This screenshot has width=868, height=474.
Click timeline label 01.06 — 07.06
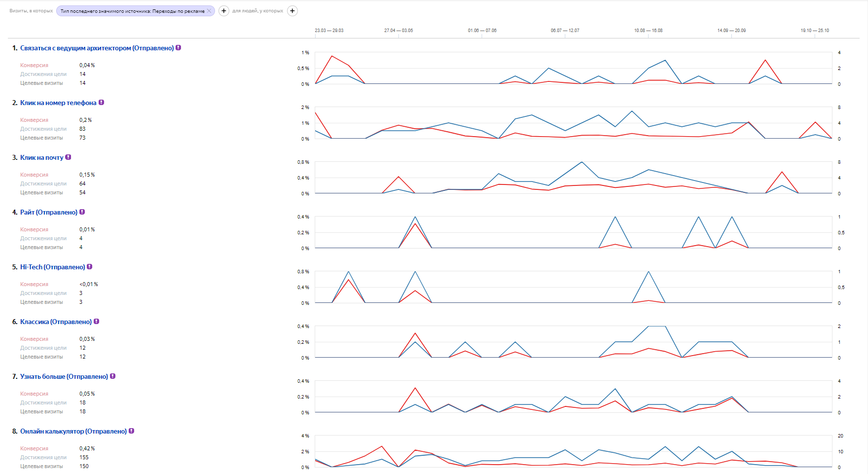tap(482, 31)
